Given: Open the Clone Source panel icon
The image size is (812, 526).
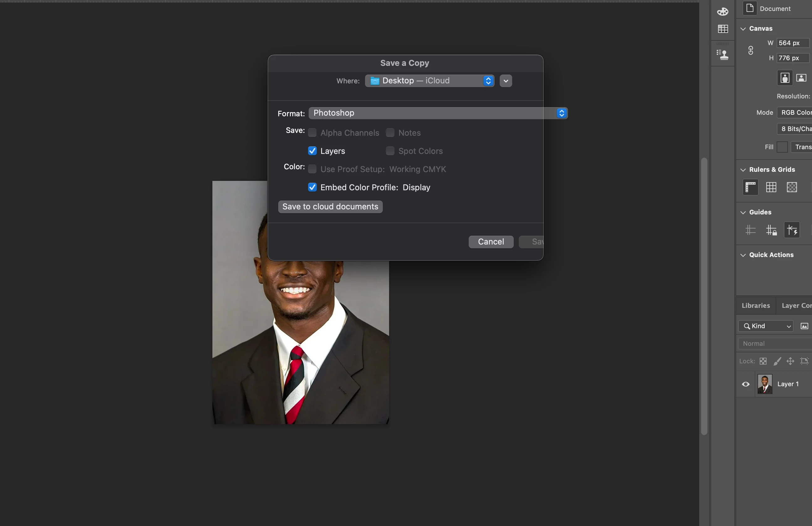Looking at the screenshot, I should click(723, 54).
